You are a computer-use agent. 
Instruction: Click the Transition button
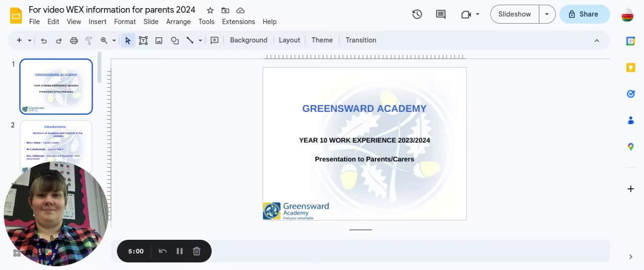tap(361, 40)
